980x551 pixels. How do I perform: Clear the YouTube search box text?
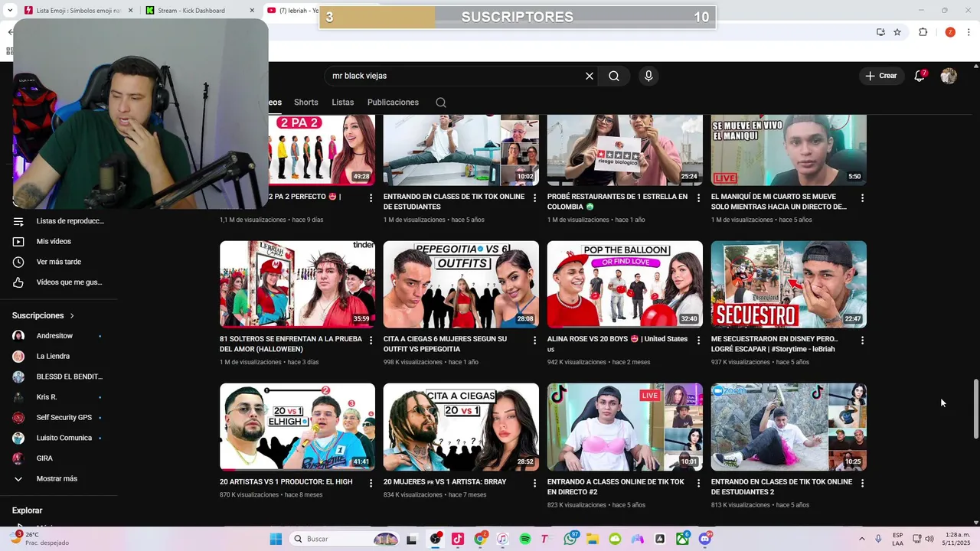point(590,76)
